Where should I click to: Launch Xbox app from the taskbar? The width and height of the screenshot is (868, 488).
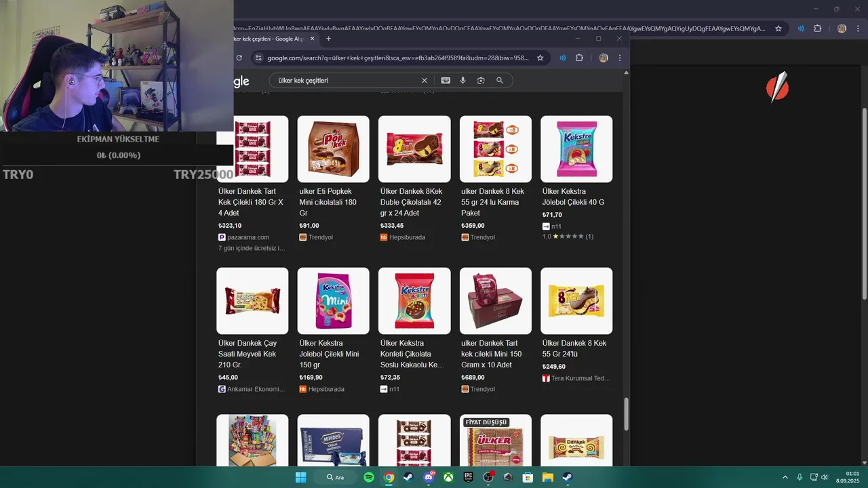coord(448,477)
